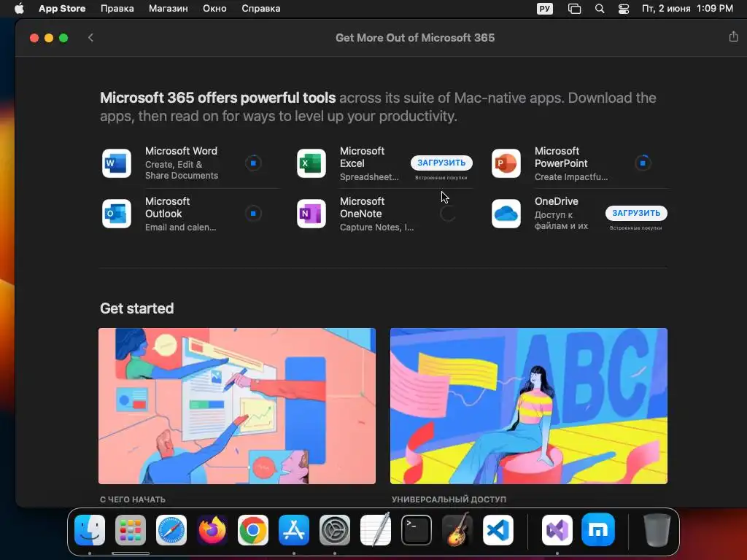Launch Firefox from the Dock

212,530
